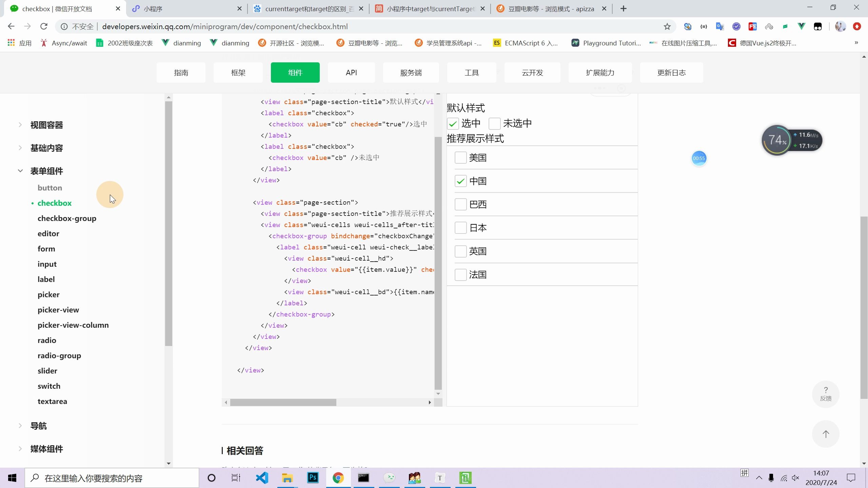Click the code block horizontal scrollbar
The image size is (868, 488).
283,402
